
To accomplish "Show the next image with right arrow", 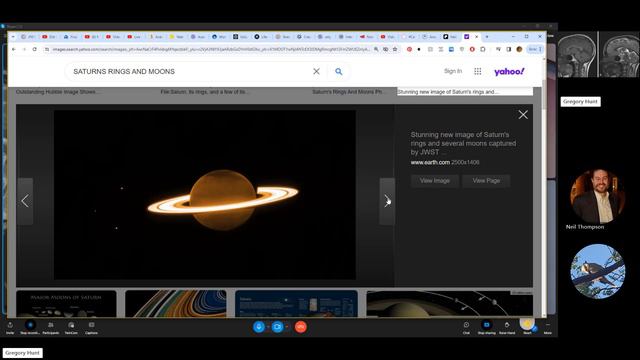I will tap(387, 201).
